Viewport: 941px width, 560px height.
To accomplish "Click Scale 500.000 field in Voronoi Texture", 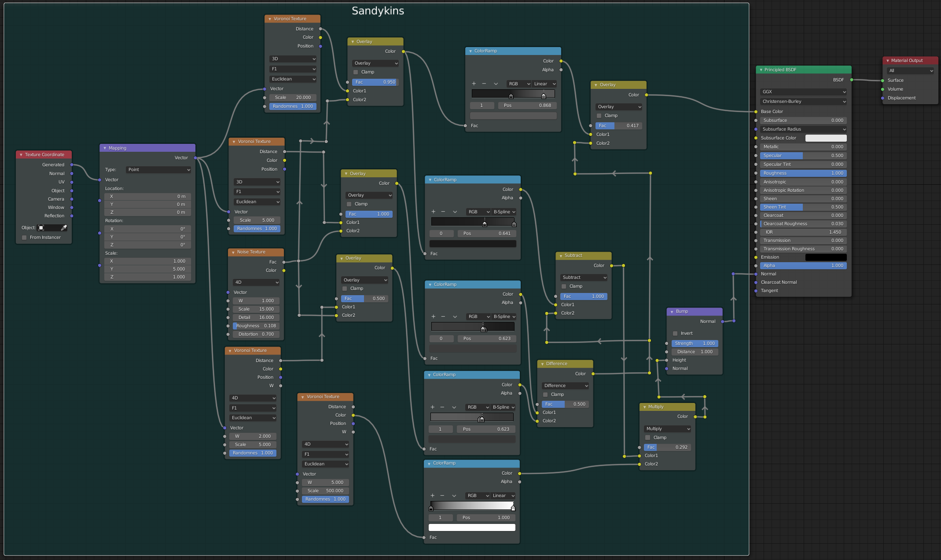I will point(325,490).
